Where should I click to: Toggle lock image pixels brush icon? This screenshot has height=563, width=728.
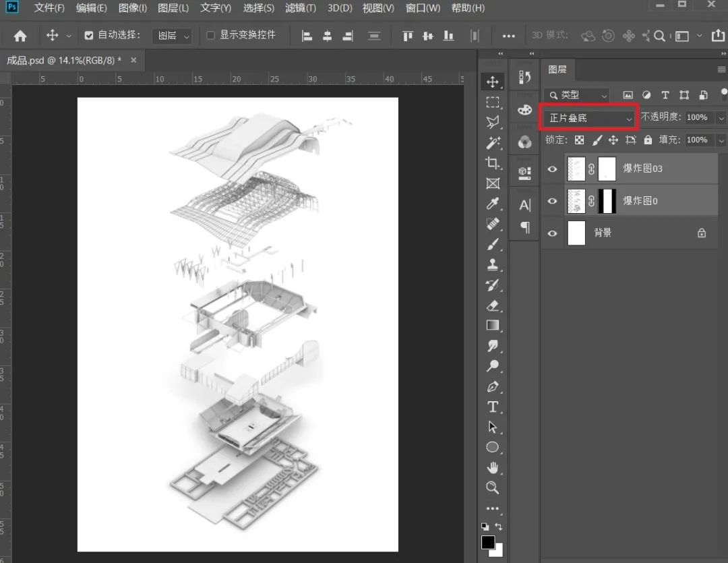tap(597, 140)
